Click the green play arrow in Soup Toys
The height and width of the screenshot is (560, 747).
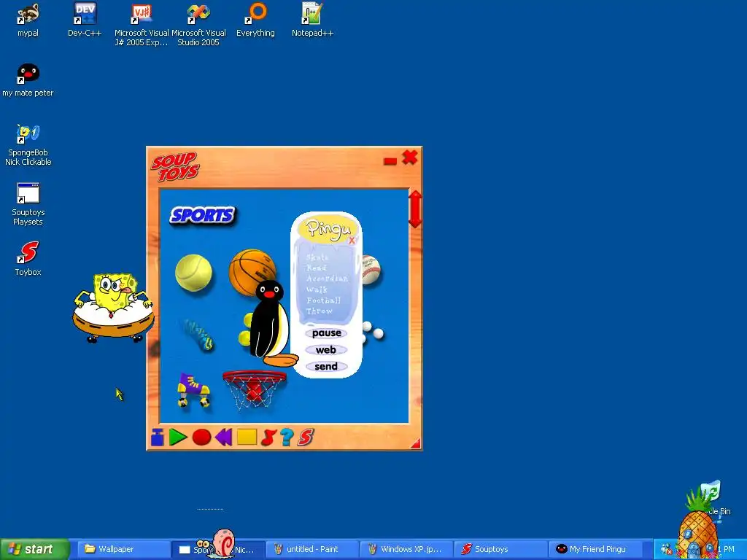pyautogui.click(x=178, y=437)
